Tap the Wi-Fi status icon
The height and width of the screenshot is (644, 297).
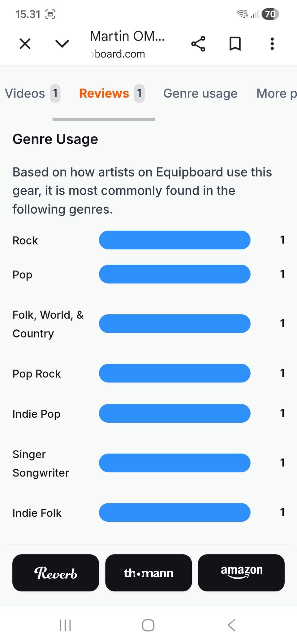click(242, 14)
